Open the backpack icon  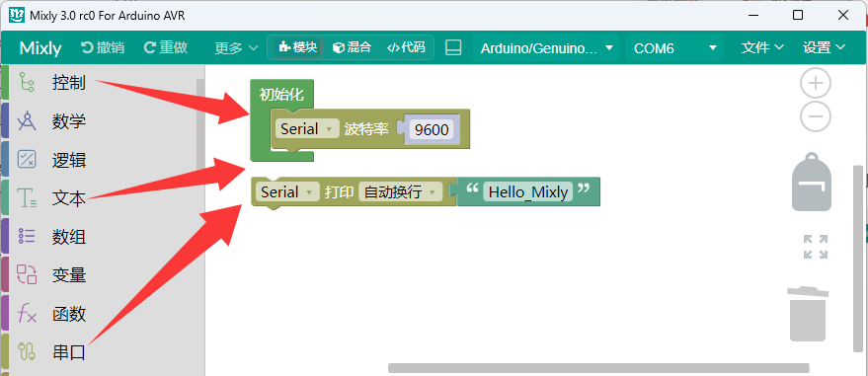[x=812, y=182]
